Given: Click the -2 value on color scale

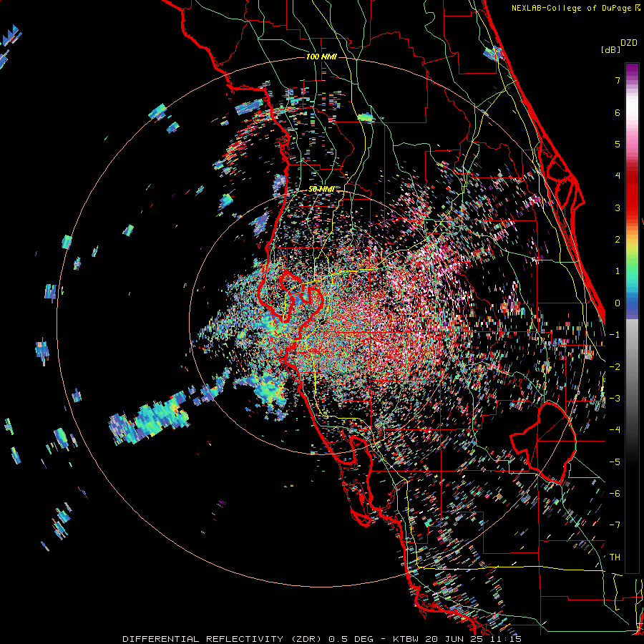Looking at the screenshot, I should pos(615,366).
